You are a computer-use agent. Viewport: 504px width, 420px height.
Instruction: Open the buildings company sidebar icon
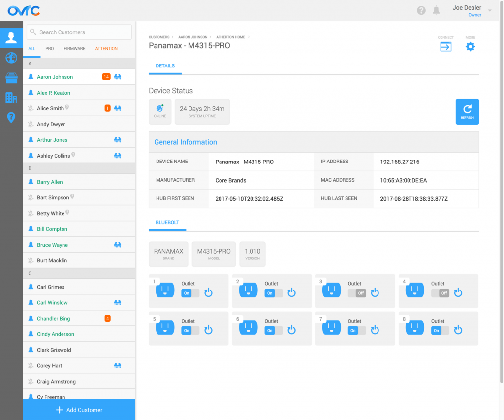(11, 97)
